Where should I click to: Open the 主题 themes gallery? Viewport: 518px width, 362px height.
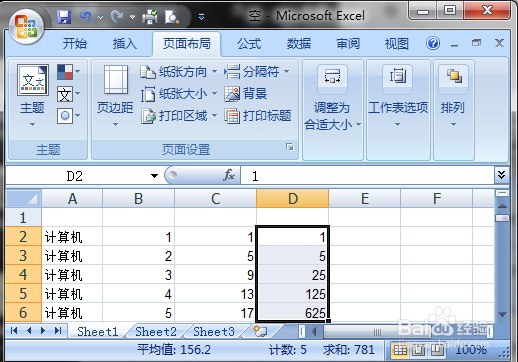[32, 95]
